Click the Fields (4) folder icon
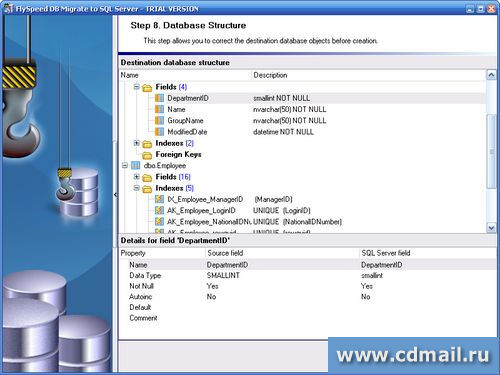This screenshot has width=500, height=375. [x=147, y=88]
